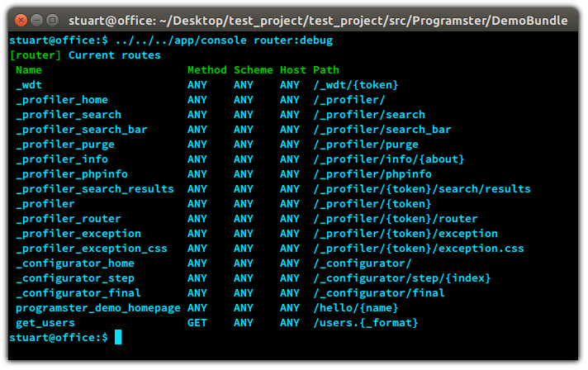Image resolution: width=588 pixels, height=370 pixels.
Task: Click the terminal title bar text
Action: pyautogui.click(x=318, y=21)
